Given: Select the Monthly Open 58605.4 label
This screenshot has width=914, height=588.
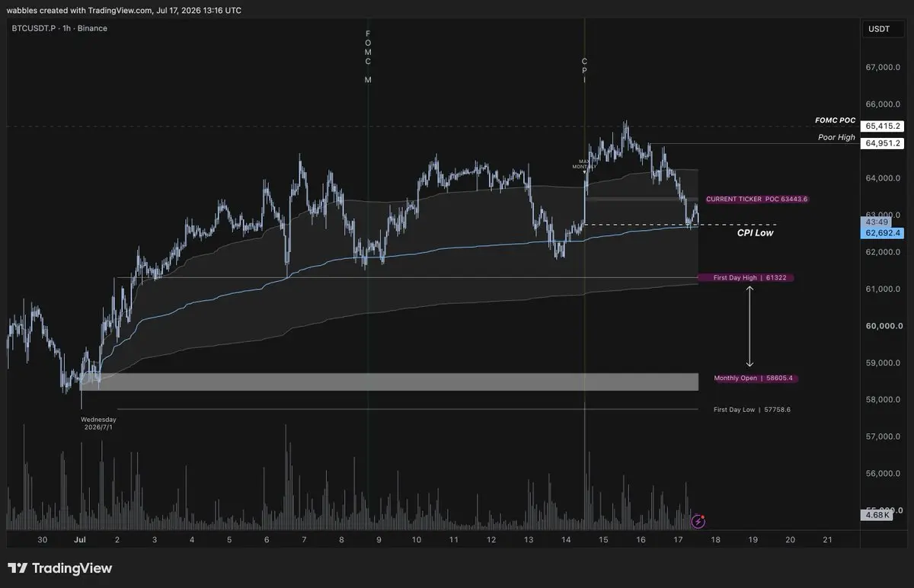Looking at the screenshot, I should click(755, 378).
